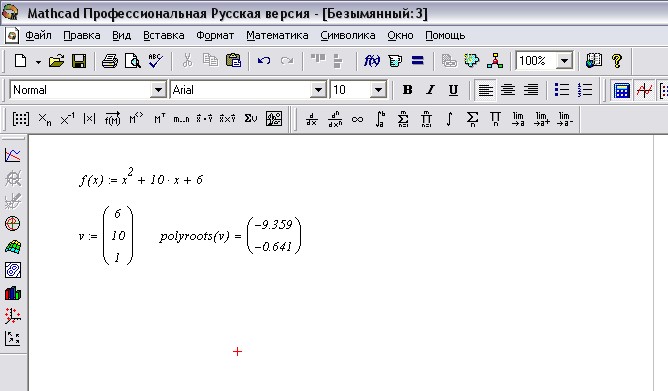
Task: Click the Save diskette icon
Action: coord(79,61)
